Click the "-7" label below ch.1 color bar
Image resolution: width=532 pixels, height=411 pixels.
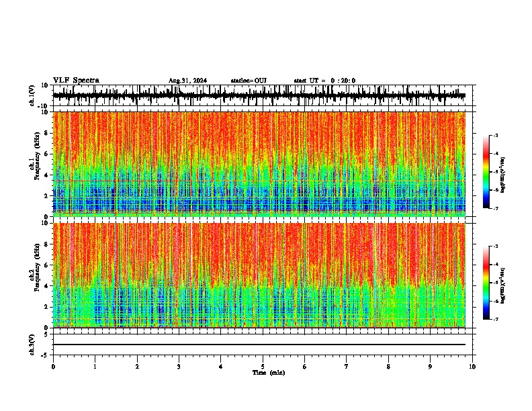tap(496, 208)
